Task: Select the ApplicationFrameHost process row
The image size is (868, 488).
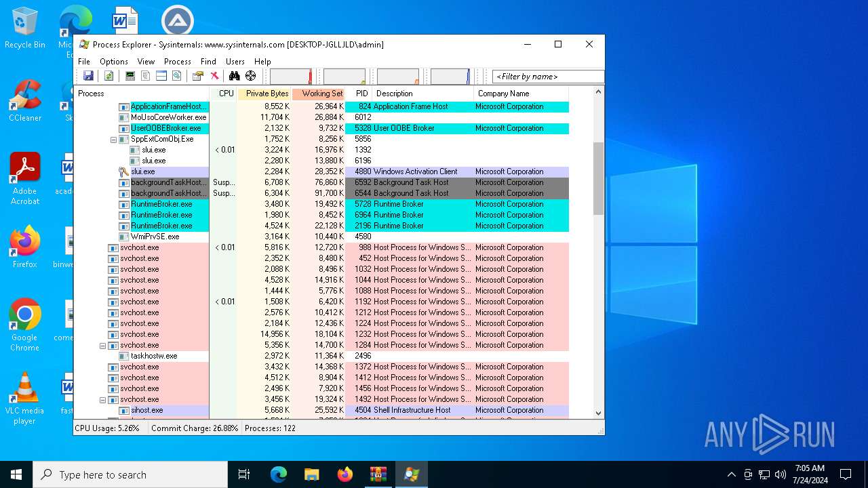Action: pos(321,106)
